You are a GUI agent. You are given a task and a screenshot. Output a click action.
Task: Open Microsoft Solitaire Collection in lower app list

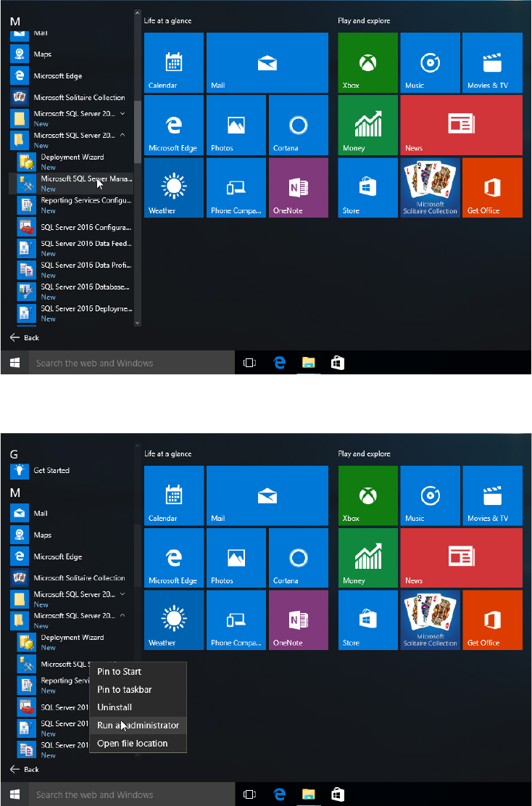(x=71, y=577)
